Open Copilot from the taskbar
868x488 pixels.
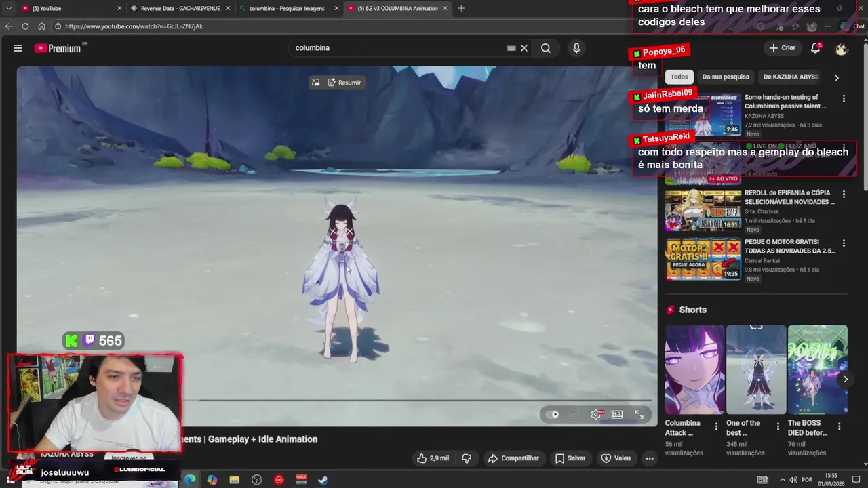click(x=212, y=480)
